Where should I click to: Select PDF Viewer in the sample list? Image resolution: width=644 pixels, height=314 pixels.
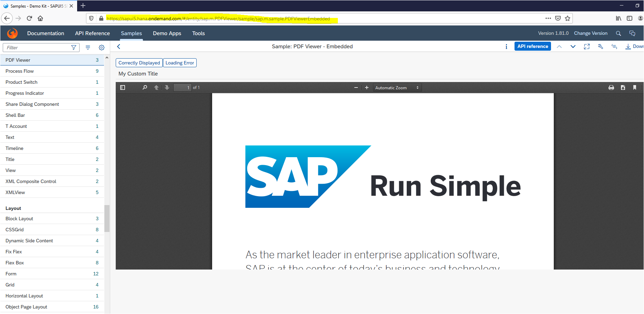52,60
